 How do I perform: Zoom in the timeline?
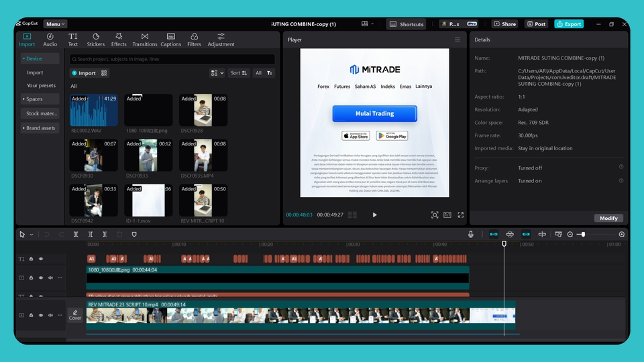pos(622,235)
